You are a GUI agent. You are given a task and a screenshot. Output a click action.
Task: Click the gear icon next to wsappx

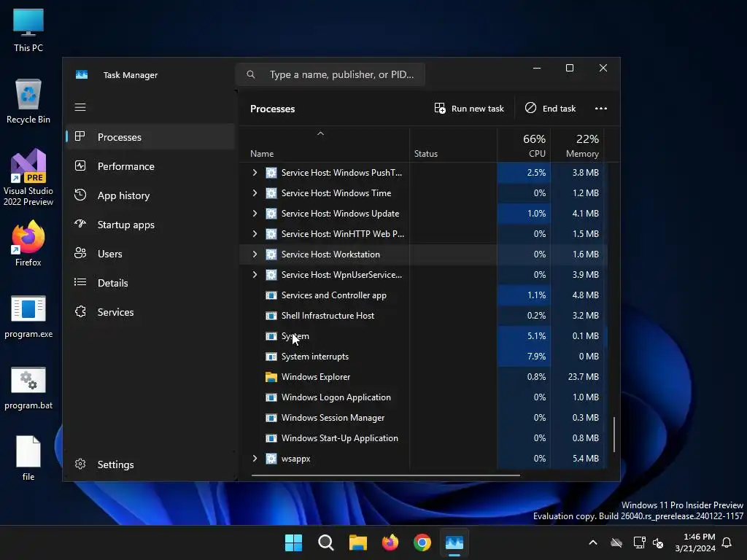(271, 459)
